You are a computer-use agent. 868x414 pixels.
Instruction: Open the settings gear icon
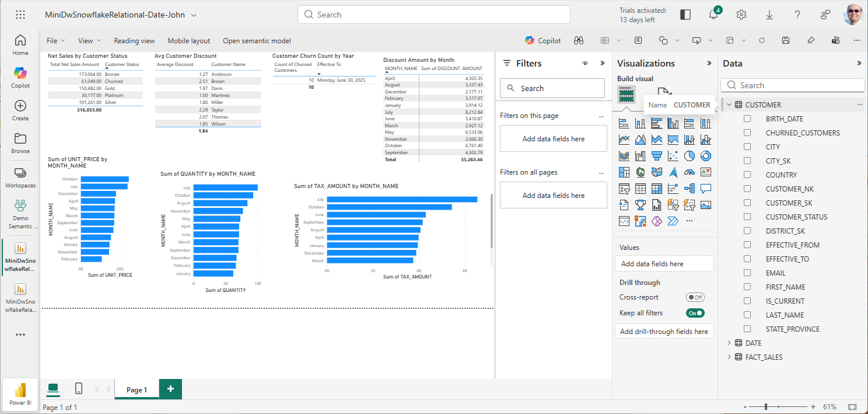pos(741,15)
